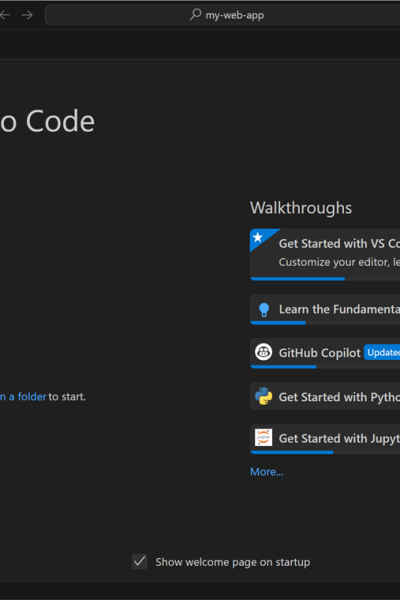Screen dimensions: 400x600
Task: Open Get Started with VS Code walkthrough
Action: [x=325, y=254]
